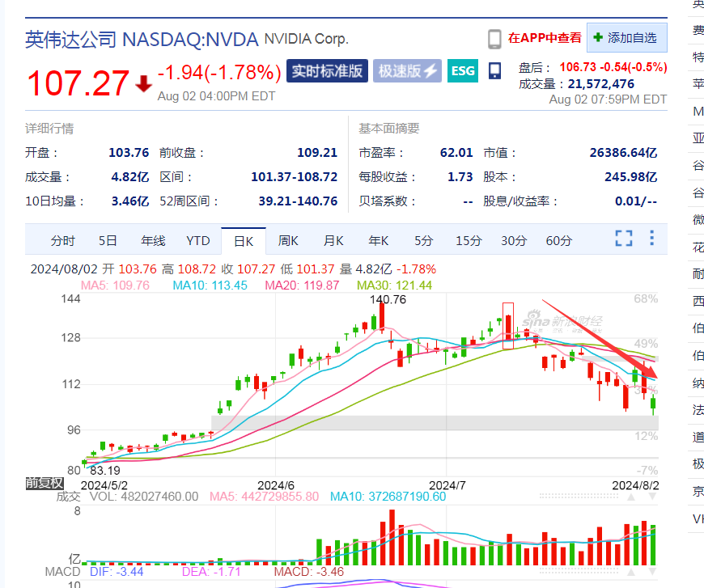The width and height of the screenshot is (704, 588).
Task: Click the 添加自选 button
Action: (627, 38)
